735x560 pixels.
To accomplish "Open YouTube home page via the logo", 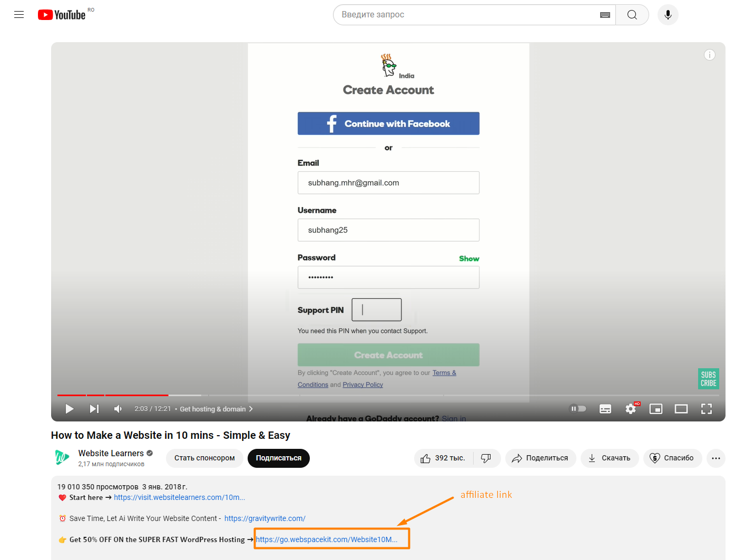I will pyautogui.click(x=61, y=14).
